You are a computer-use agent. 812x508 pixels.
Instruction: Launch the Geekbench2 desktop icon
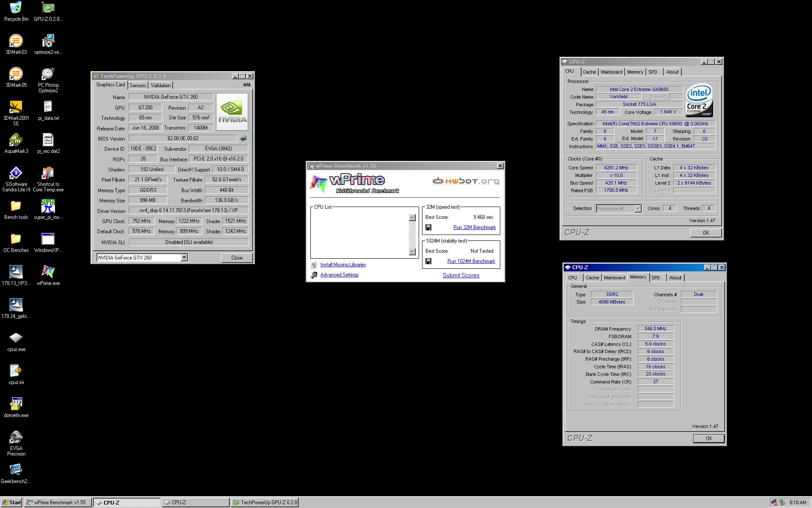(x=16, y=474)
